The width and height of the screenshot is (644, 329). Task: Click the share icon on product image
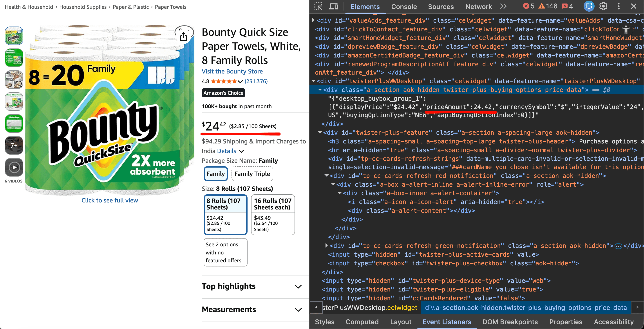pyautogui.click(x=184, y=36)
